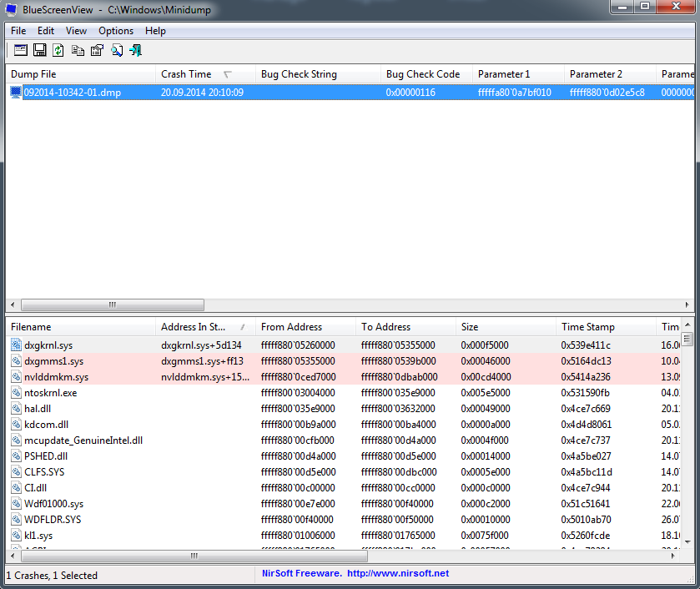Sort by the Crash Time column header
The width and height of the screenshot is (700, 589).
coord(205,74)
